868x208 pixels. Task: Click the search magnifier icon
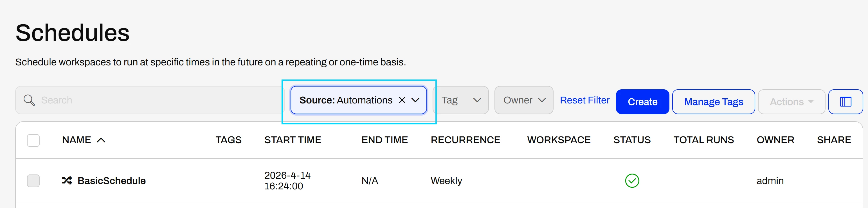[x=29, y=100]
